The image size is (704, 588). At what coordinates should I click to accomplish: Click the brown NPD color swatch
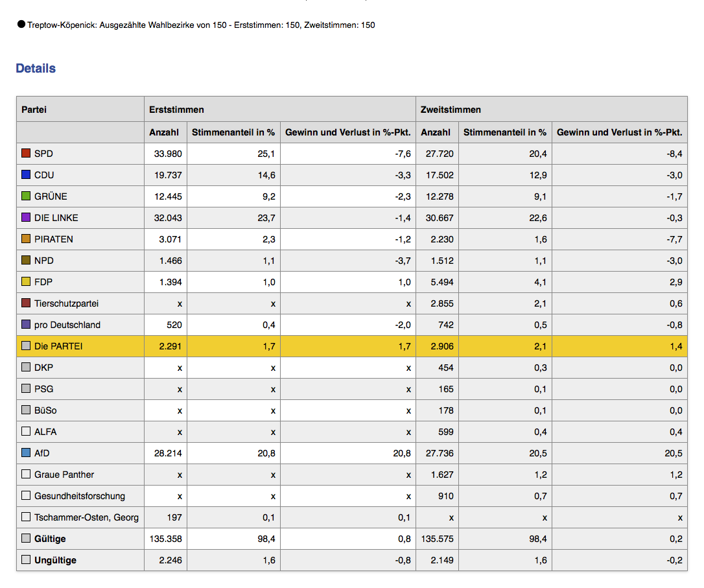click(26, 261)
